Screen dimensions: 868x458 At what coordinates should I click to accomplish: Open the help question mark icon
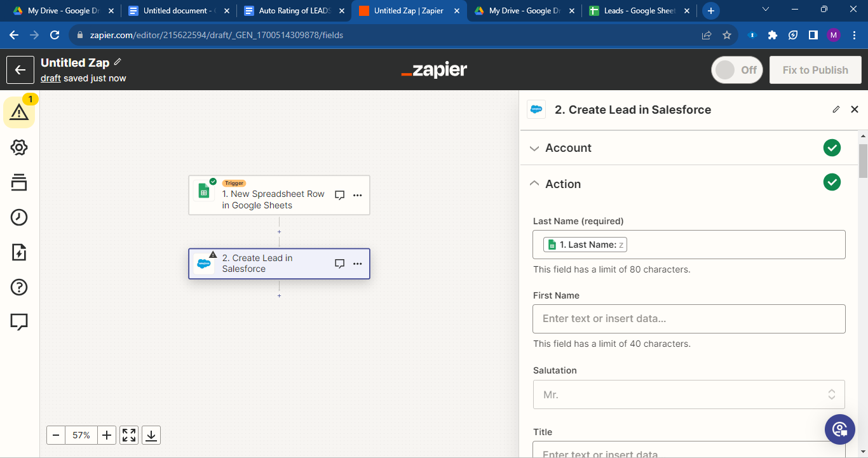pyautogui.click(x=19, y=287)
